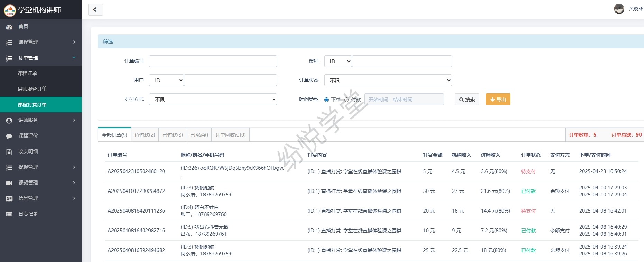Viewport: 644px width, 262px height.
Task: Click the 日志记录 log icon
Action: click(9, 214)
